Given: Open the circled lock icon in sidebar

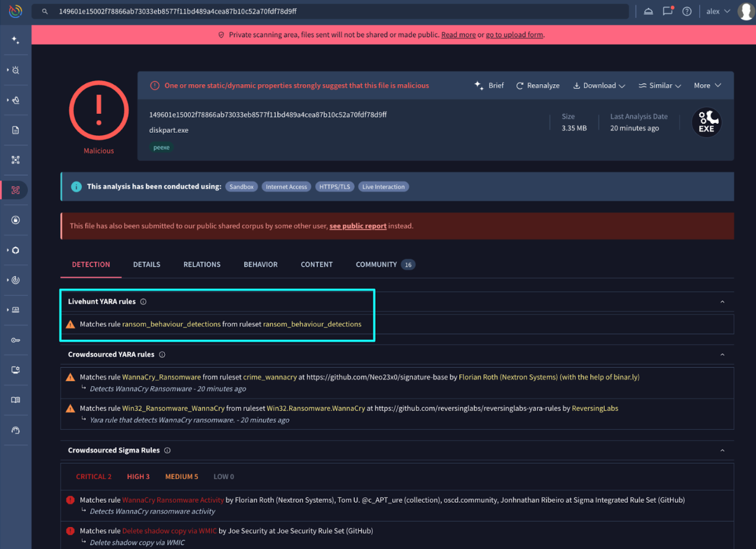Looking at the screenshot, I should 15,220.
